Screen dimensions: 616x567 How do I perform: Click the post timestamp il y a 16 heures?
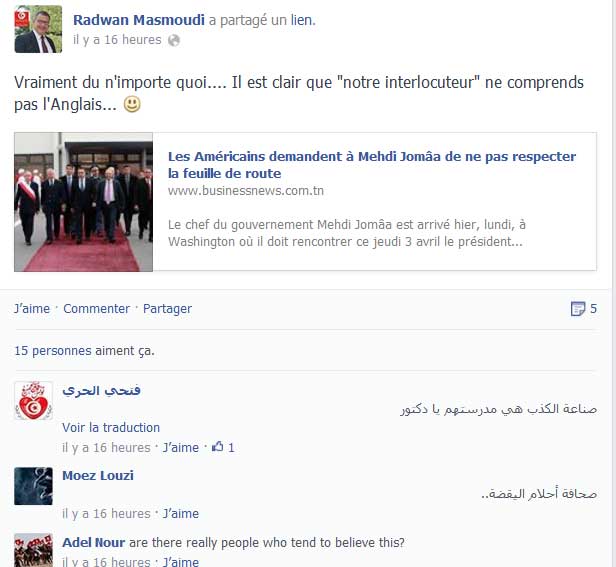117,40
